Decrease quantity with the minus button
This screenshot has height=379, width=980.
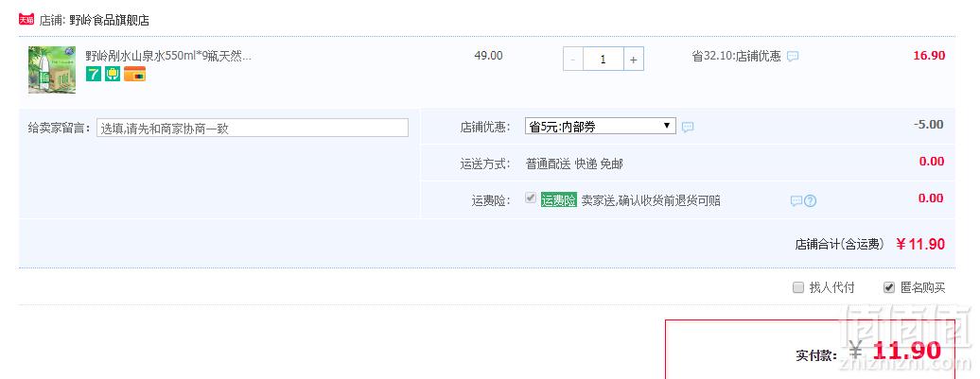(x=573, y=60)
